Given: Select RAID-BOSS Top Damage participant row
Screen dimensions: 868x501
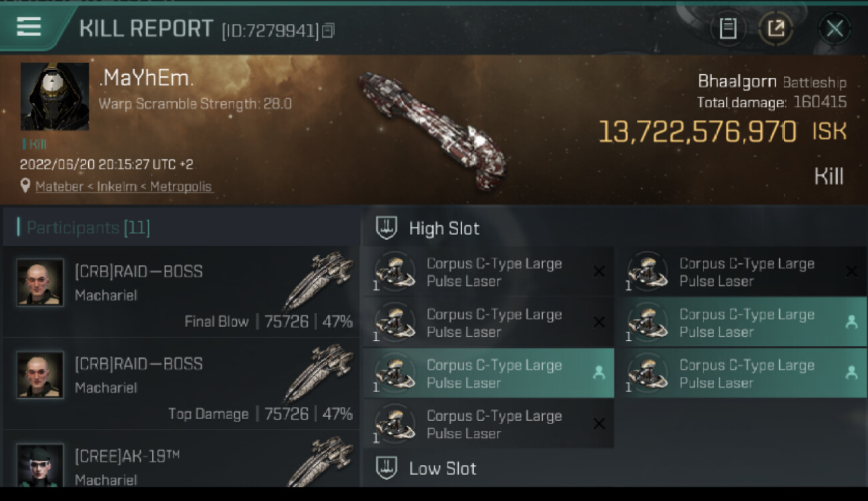Looking at the screenshot, I should [x=180, y=384].
